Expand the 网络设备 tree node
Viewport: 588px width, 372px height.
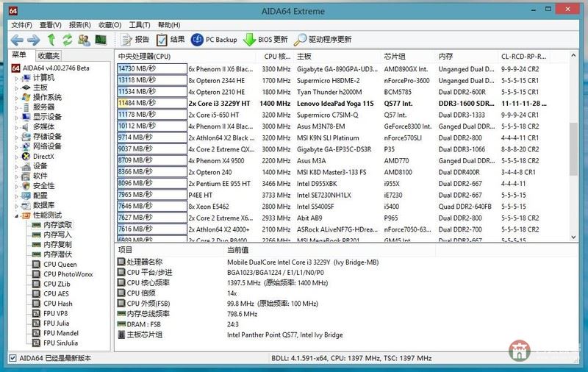point(16,146)
